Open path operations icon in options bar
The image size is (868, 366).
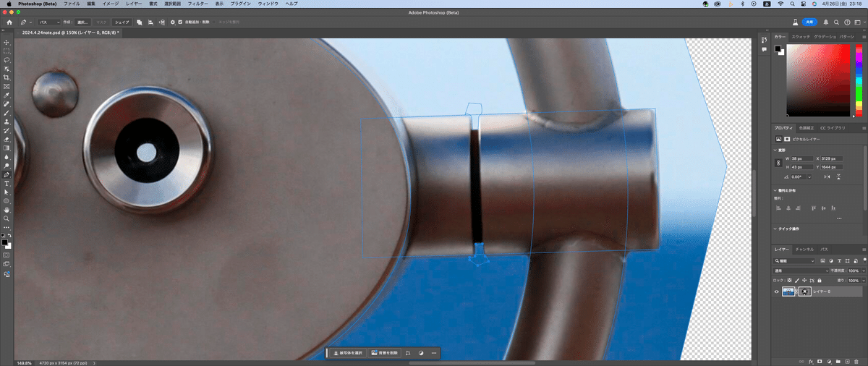point(139,22)
